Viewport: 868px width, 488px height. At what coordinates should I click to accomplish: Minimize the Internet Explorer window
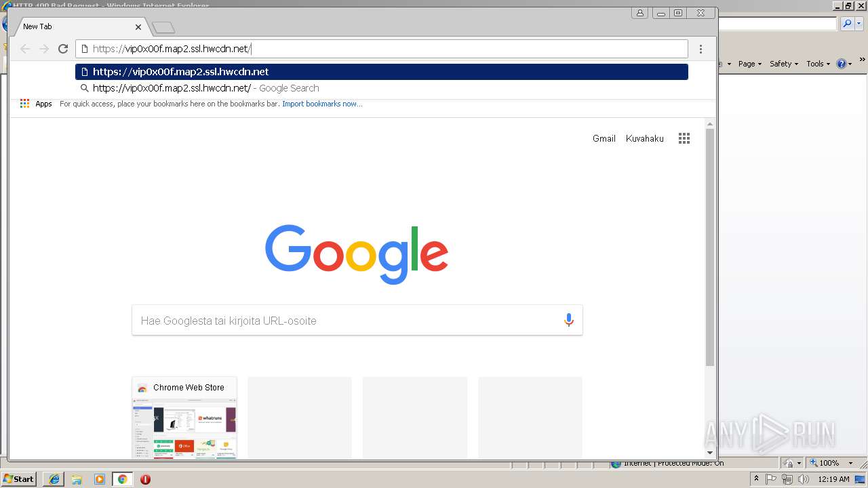tap(837, 5)
